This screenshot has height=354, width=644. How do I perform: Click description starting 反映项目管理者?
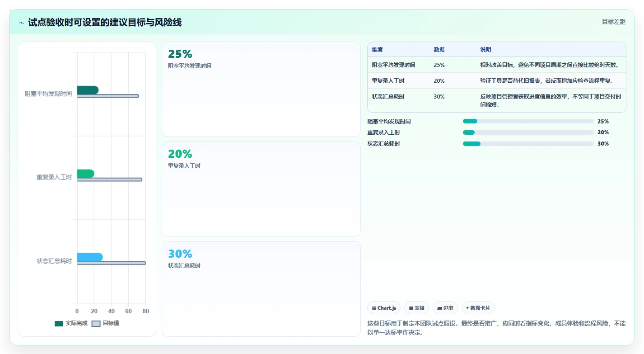point(551,101)
